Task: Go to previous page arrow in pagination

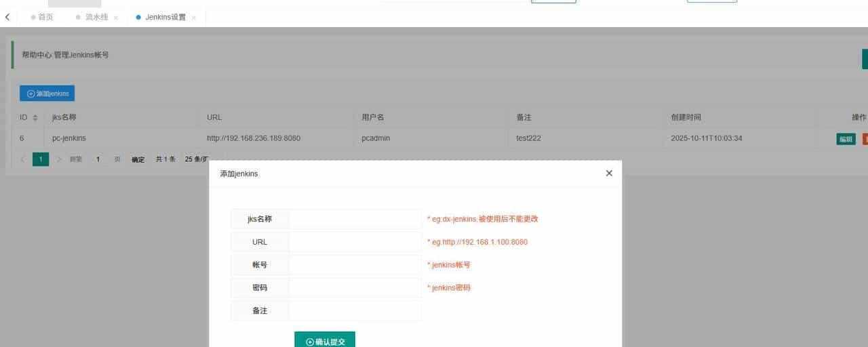Action: (x=22, y=159)
